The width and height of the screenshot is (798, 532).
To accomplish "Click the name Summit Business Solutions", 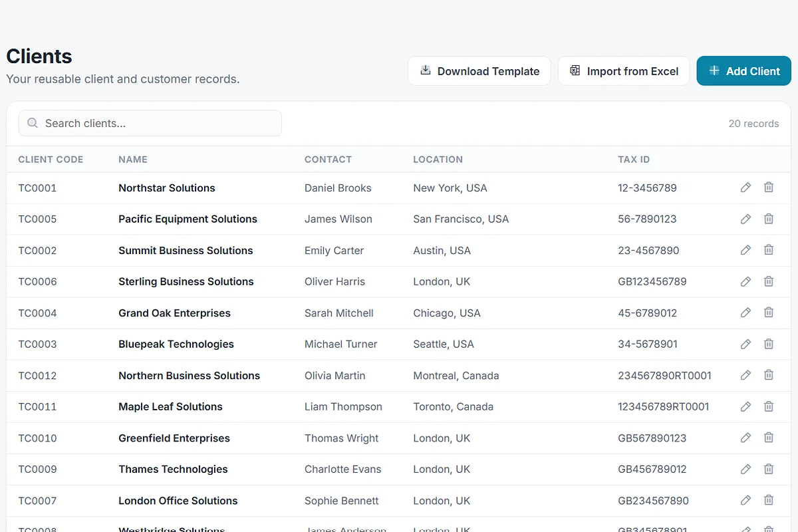I will point(186,250).
